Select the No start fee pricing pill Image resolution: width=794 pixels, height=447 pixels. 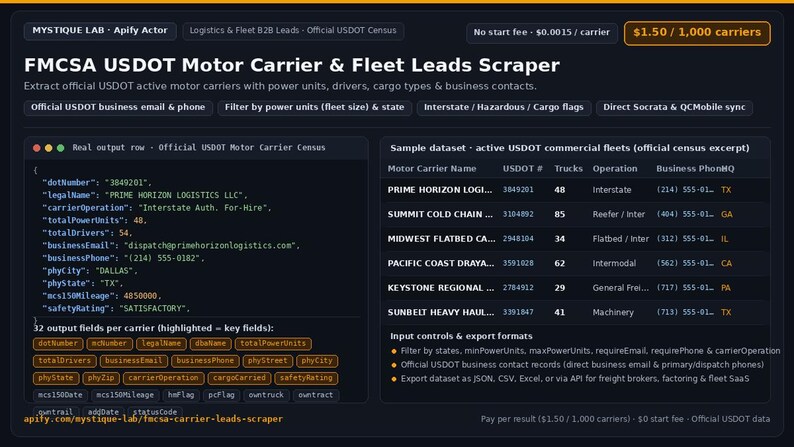coord(542,32)
